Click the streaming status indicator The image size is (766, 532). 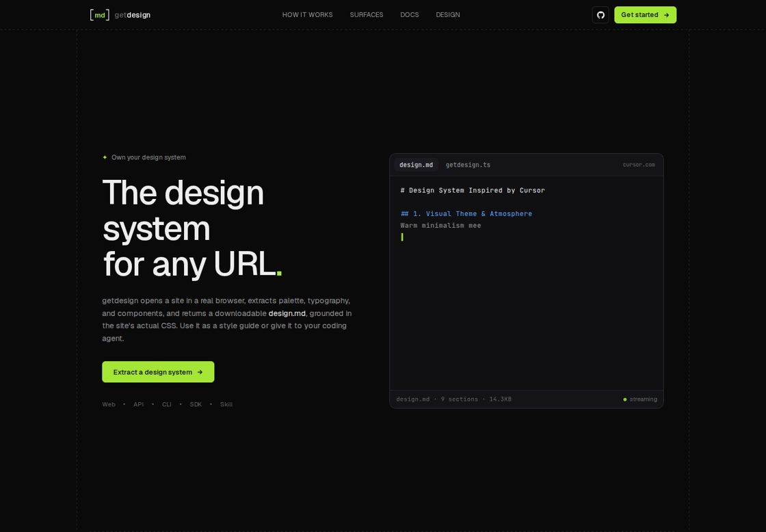(x=640, y=399)
